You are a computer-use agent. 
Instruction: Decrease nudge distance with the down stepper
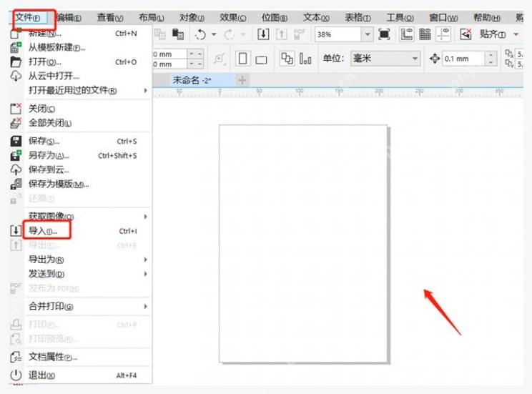(491, 62)
